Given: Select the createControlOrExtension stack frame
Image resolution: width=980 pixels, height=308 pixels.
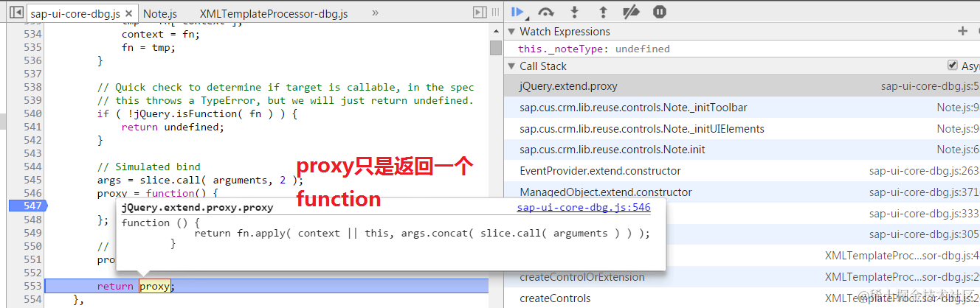Looking at the screenshot, I should pos(742,277).
